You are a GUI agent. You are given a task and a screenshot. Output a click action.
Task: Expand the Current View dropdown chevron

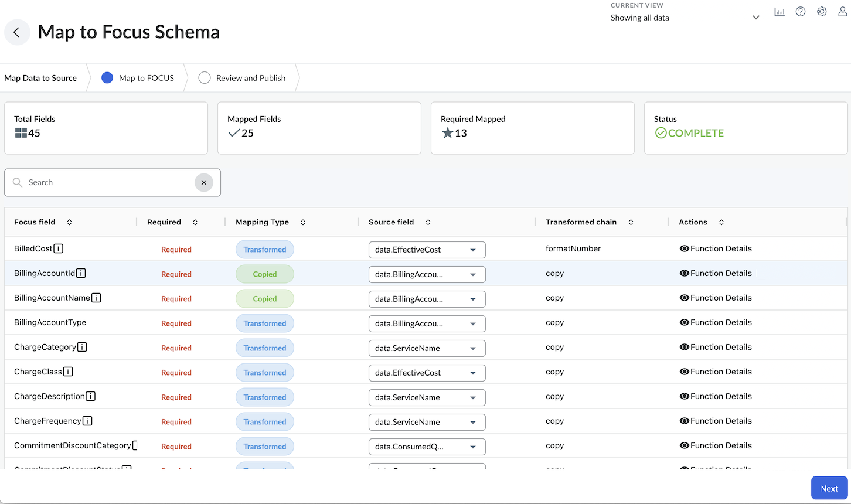click(755, 18)
